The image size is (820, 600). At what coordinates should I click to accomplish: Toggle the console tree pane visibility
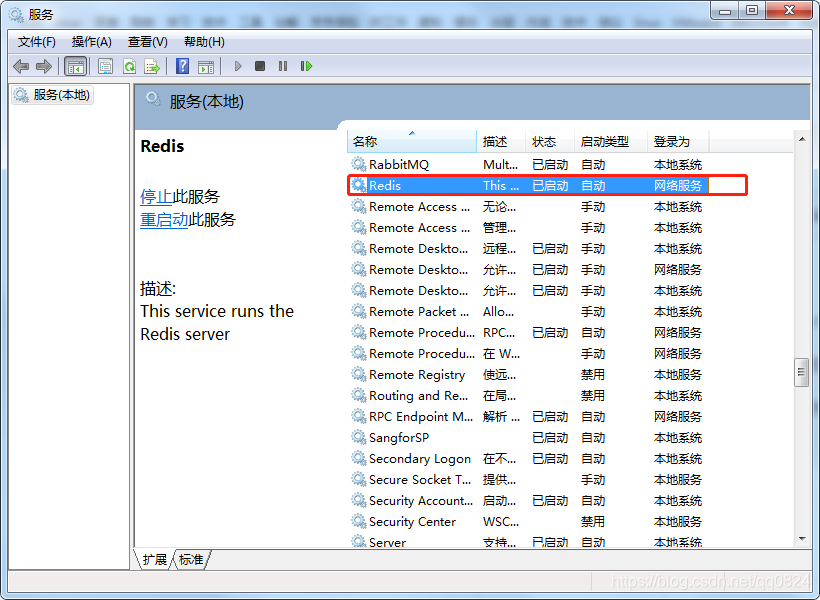[76, 65]
